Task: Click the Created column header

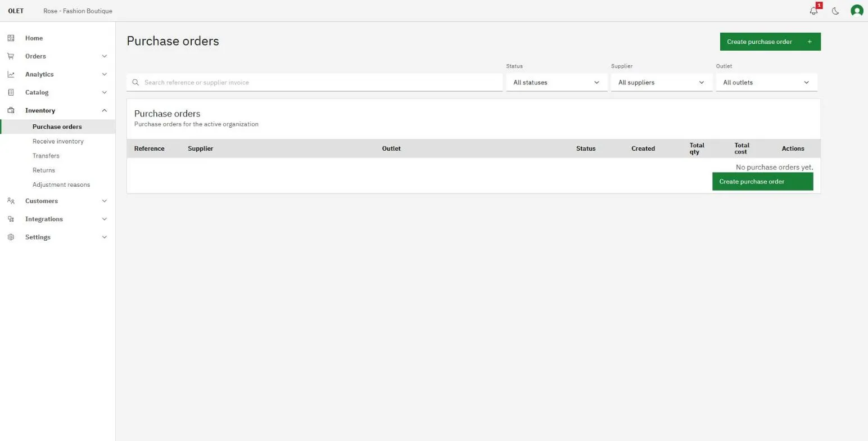Action: point(643,148)
